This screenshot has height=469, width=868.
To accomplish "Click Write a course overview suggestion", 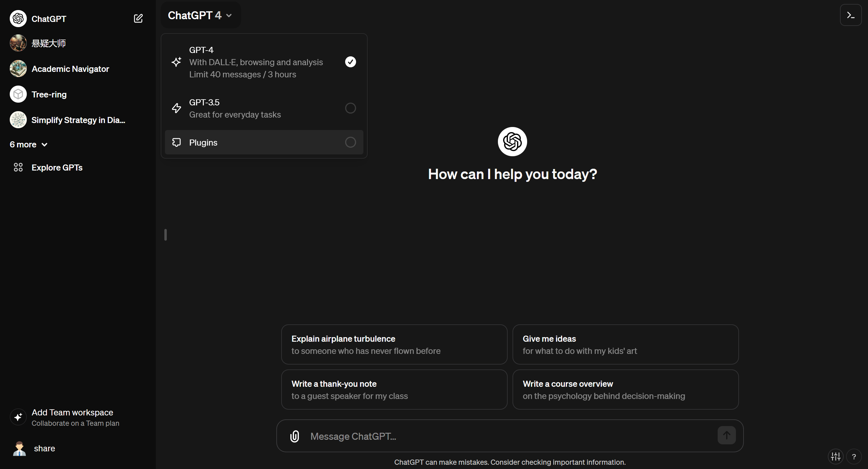I will click(x=625, y=390).
